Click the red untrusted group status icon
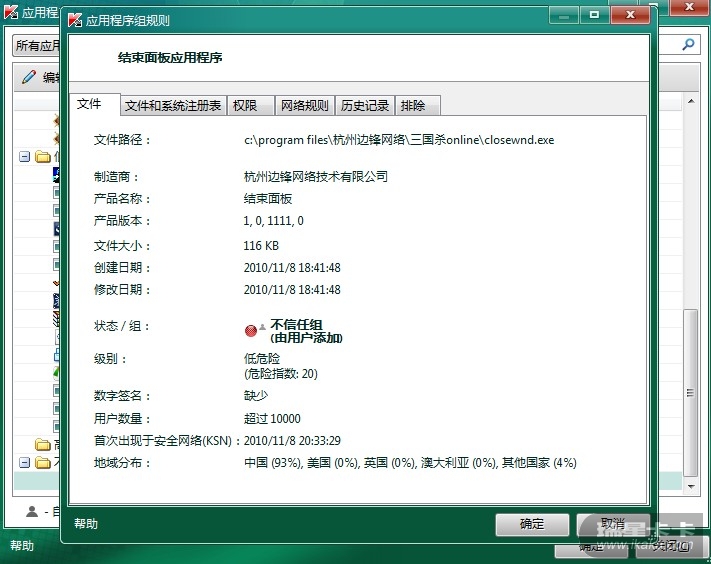Viewport: 711px width, 564px height. 251,331
